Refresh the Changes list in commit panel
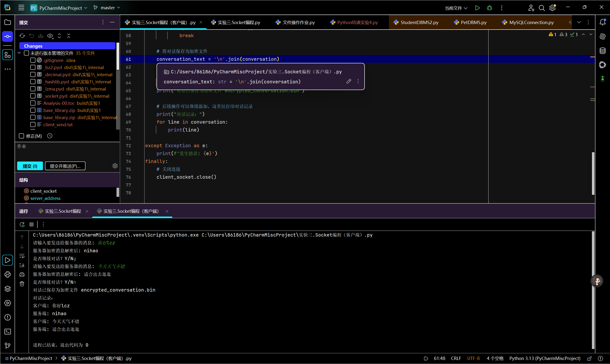 pos(22,36)
